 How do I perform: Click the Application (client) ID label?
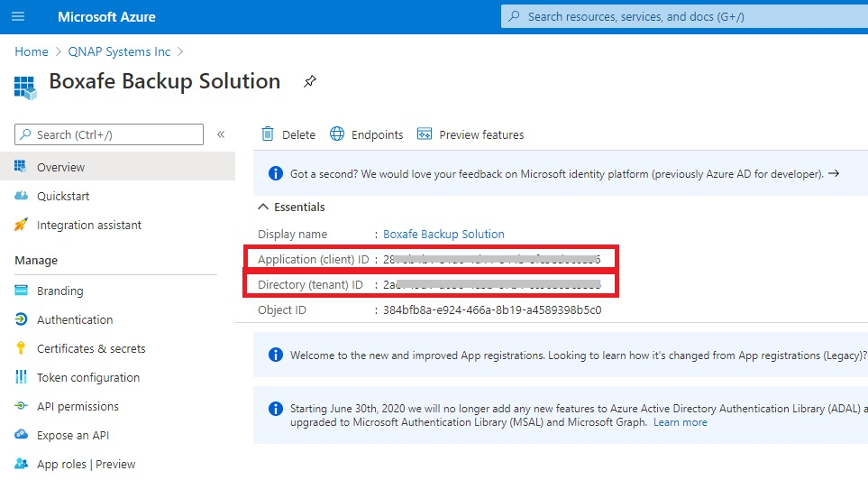click(x=314, y=260)
